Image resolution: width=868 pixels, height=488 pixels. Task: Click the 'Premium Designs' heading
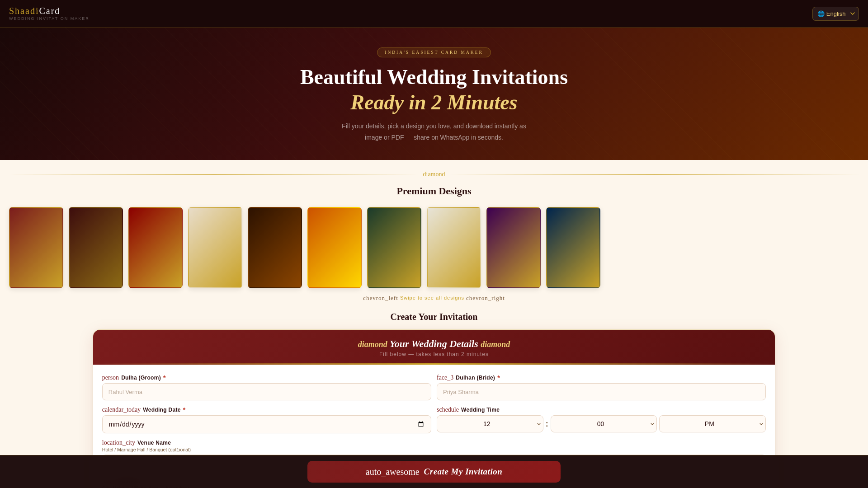434,191
